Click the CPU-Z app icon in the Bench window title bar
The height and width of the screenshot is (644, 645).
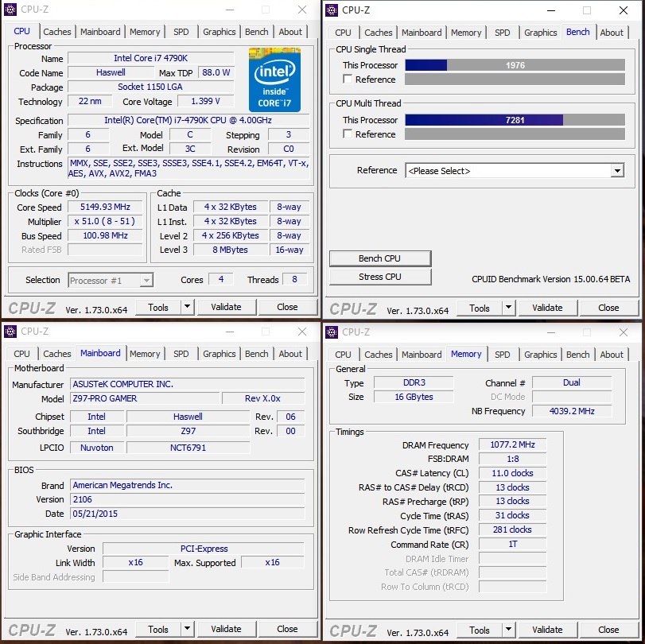332,10
